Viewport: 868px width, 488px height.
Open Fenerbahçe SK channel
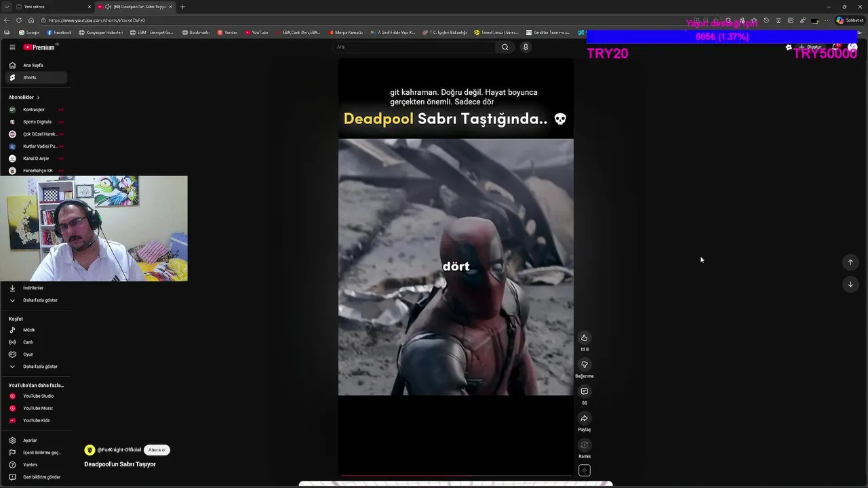35,171
